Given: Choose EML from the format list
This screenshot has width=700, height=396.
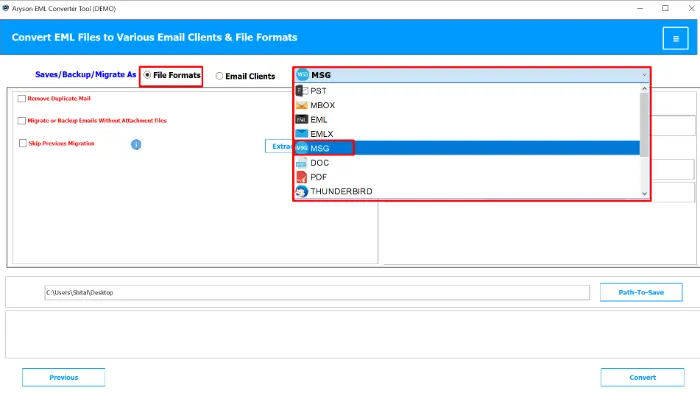Looking at the screenshot, I should pos(467,120).
